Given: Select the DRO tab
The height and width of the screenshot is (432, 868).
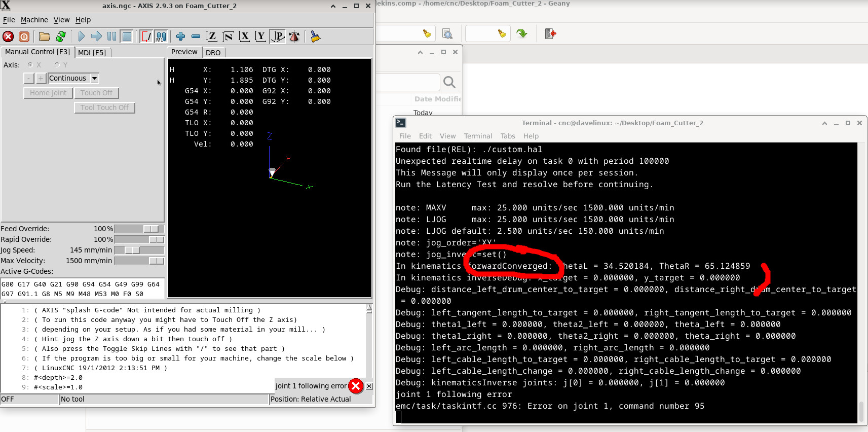Looking at the screenshot, I should tap(213, 52).
